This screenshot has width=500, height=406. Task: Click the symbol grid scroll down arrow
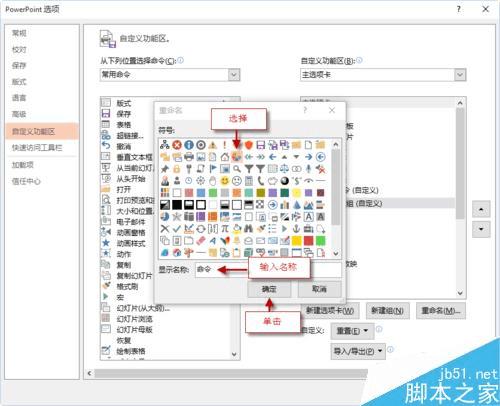(x=336, y=254)
